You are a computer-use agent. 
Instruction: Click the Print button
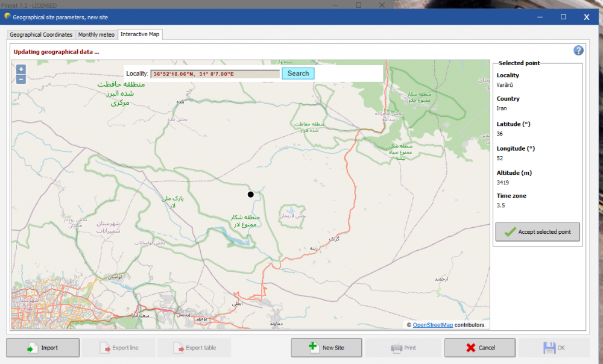click(x=403, y=348)
